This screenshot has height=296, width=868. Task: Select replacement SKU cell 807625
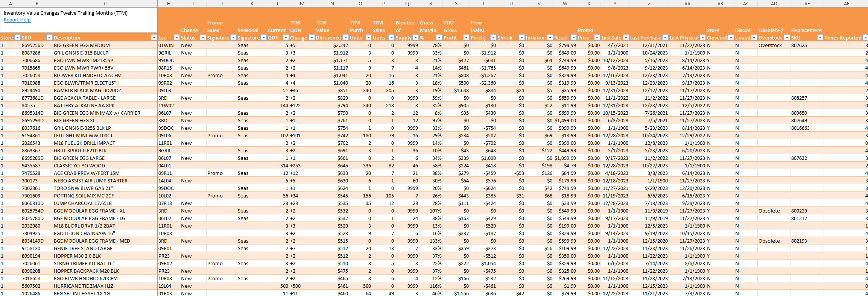tap(807, 45)
